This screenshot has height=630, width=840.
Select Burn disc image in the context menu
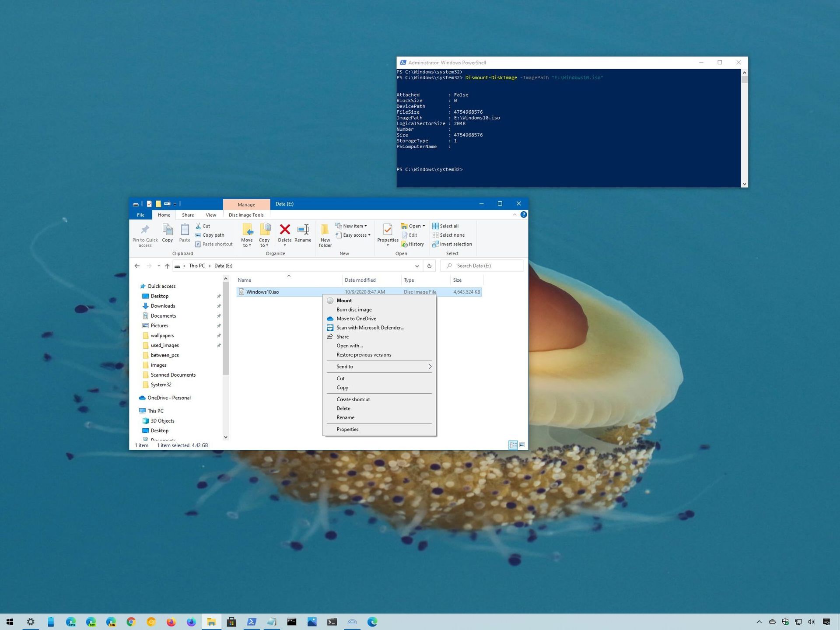click(354, 309)
